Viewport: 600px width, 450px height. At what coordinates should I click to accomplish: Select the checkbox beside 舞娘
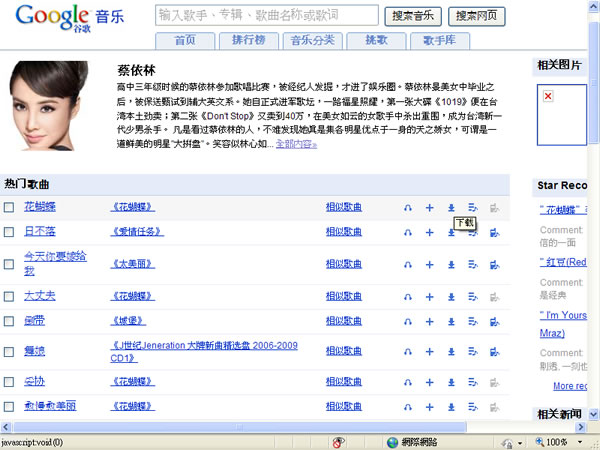pyautogui.click(x=9, y=351)
